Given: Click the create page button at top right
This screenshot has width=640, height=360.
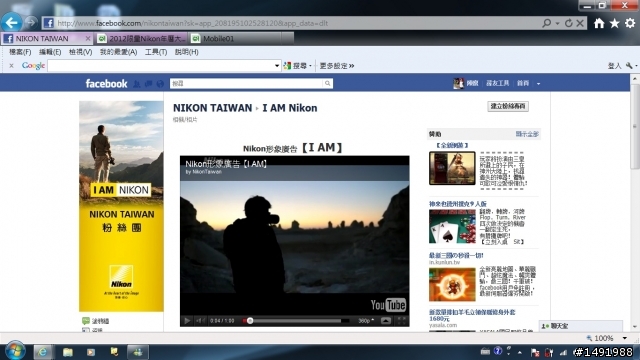Looking at the screenshot, I should click(508, 106).
